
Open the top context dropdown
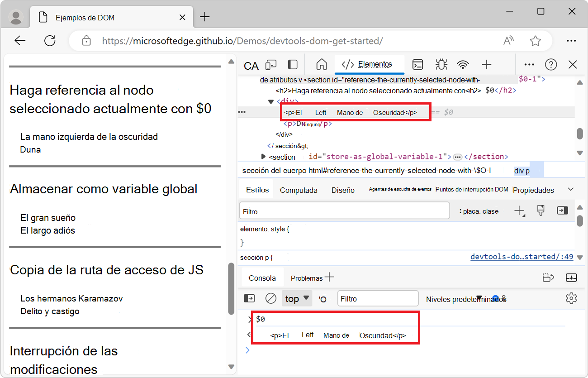click(x=297, y=298)
